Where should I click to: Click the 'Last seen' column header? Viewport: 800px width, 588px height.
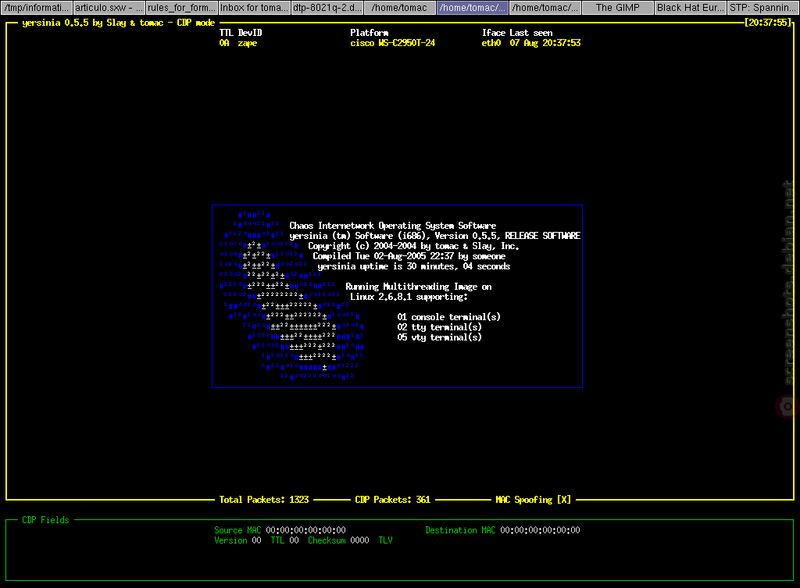pyautogui.click(x=531, y=33)
